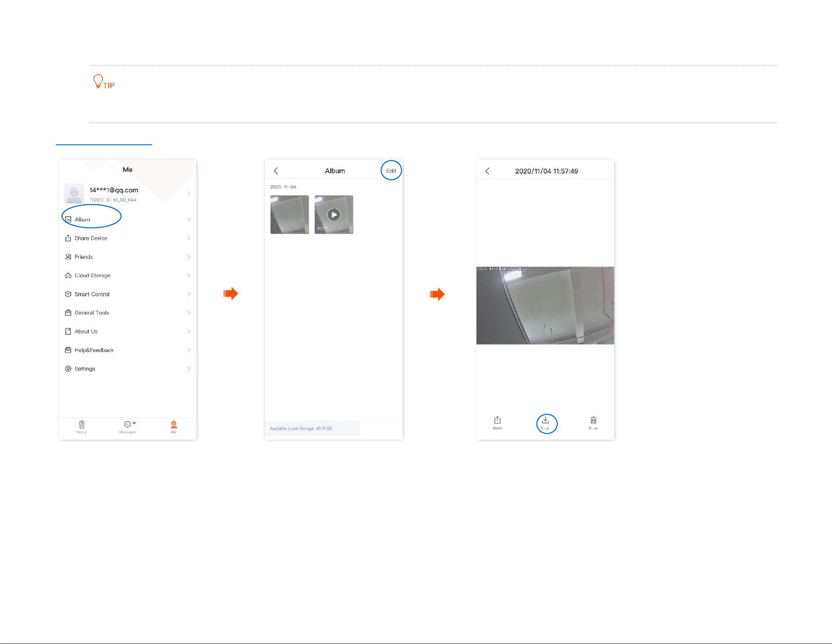Open Smart Control menu entry
The height and width of the screenshot is (644, 832).
pos(128,294)
